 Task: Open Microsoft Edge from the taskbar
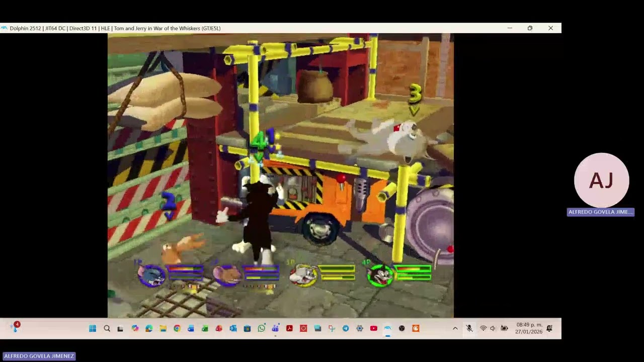149,328
